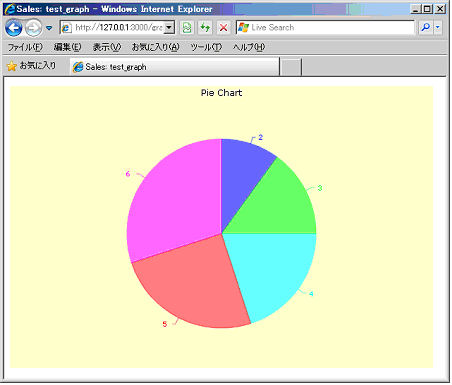
Task: Click the Pie Chart title text
Action: [x=221, y=93]
